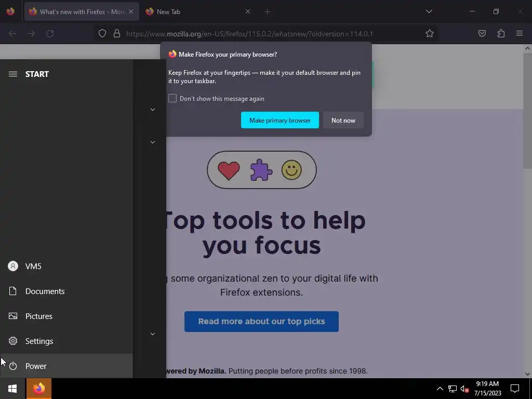The height and width of the screenshot is (399, 532).
Task: Click the Power option in Start
Action: [66, 366]
